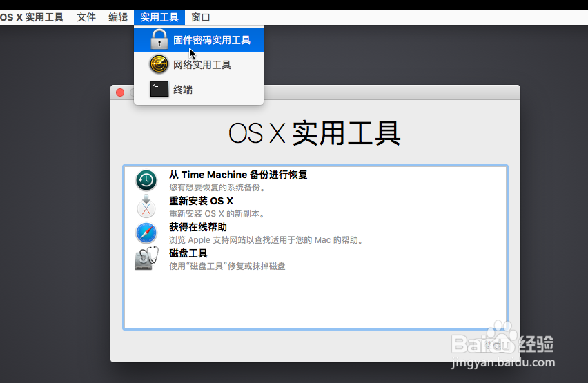Image resolution: width=588 pixels, height=383 pixels.
Task: Open the 文件 menu
Action: (86, 17)
